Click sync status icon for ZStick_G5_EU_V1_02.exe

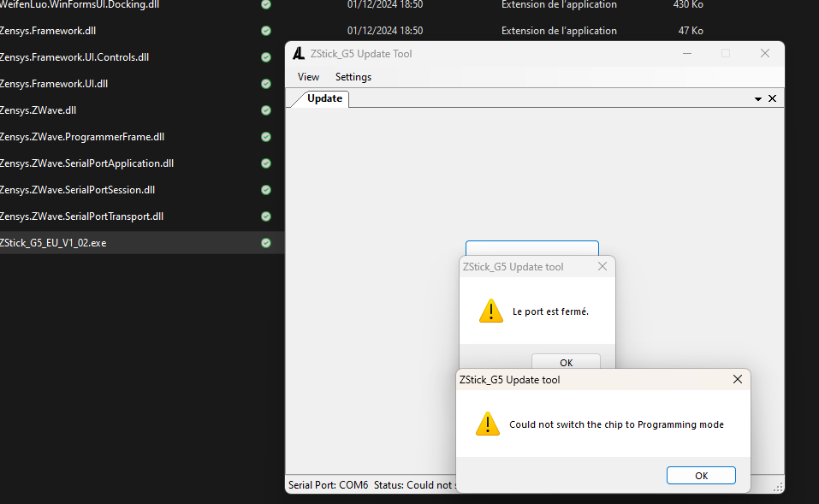click(x=266, y=243)
